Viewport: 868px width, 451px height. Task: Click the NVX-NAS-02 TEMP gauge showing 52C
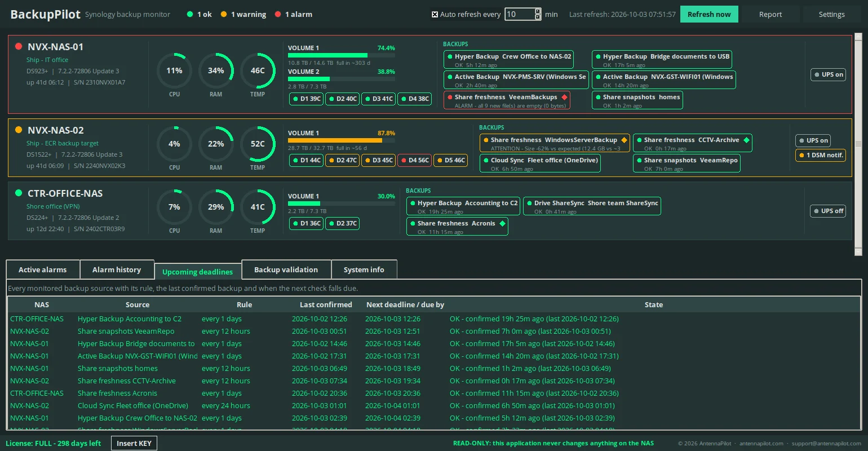click(x=258, y=144)
